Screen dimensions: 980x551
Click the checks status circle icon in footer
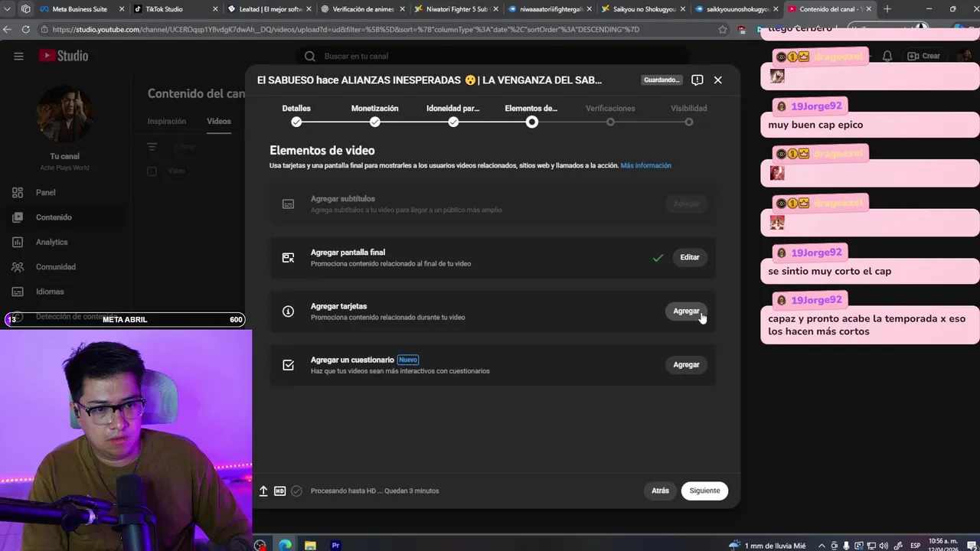[x=296, y=491]
